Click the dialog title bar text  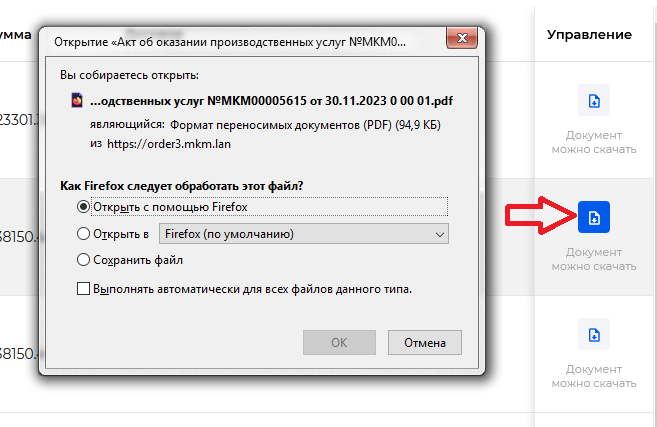click(x=230, y=42)
